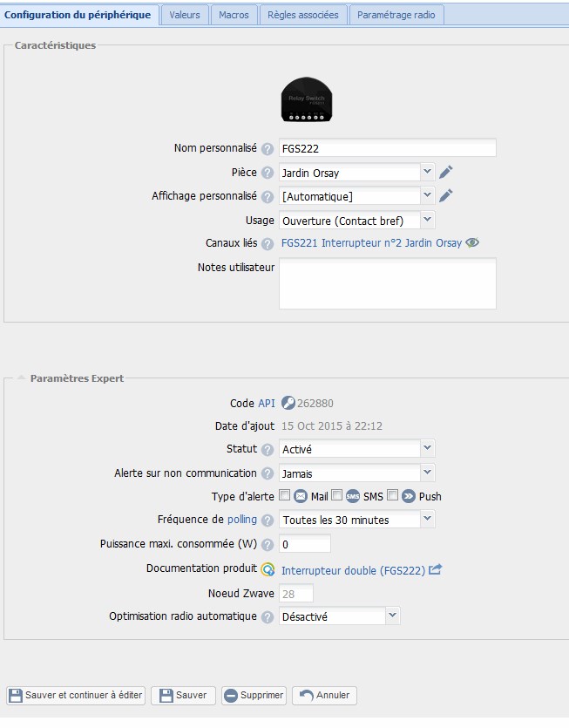Viewport: 569px width, 728px height.
Task: Click the help icon next to Fréquence de polling
Action: click(268, 520)
